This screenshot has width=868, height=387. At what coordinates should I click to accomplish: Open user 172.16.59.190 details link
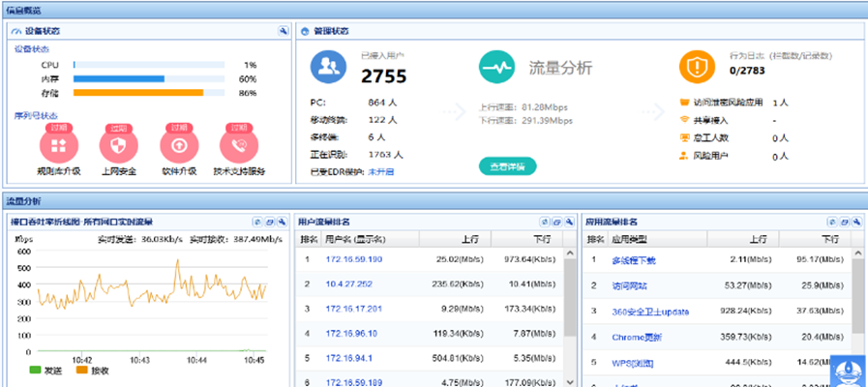353,259
